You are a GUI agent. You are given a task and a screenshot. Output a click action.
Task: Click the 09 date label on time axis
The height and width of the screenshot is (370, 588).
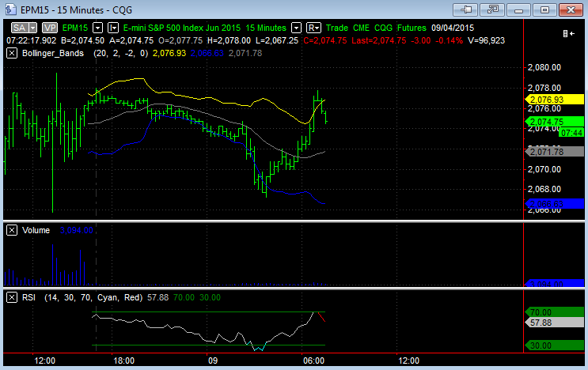point(213,361)
